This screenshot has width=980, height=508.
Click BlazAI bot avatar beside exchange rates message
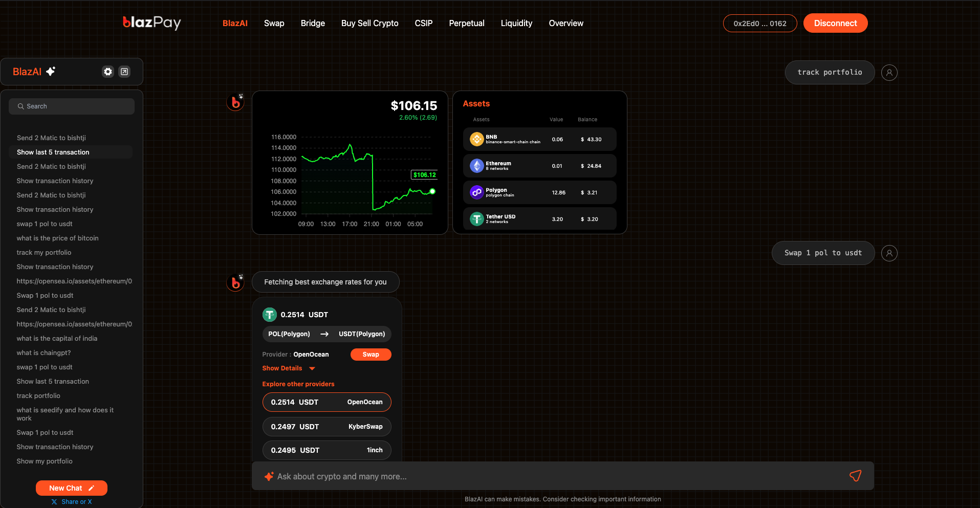(235, 282)
